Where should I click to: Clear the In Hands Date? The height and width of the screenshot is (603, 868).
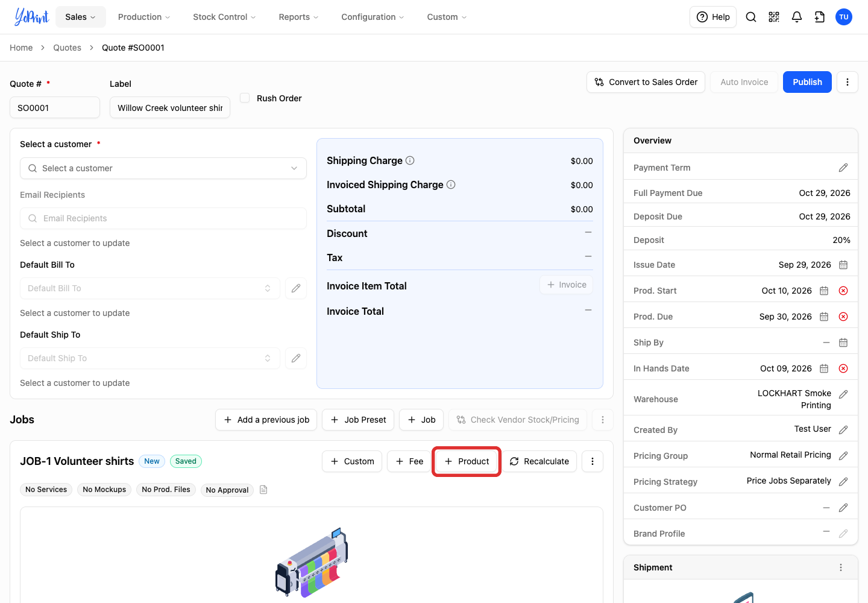843,368
